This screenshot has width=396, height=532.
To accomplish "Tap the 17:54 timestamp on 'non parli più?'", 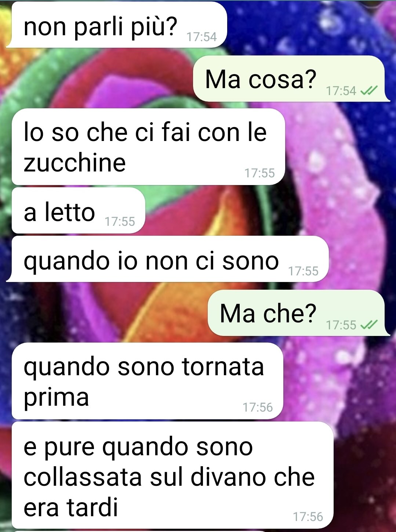I will [201, 37].
